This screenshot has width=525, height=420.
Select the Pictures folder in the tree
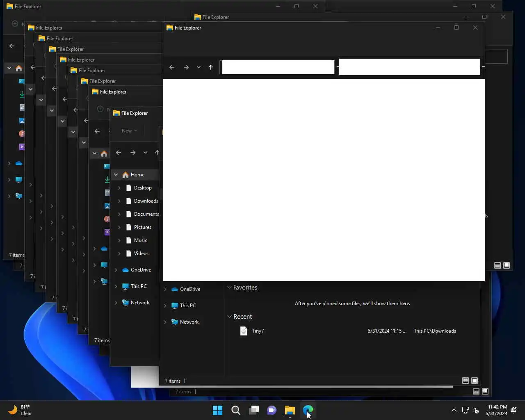[x=139, y=227]
